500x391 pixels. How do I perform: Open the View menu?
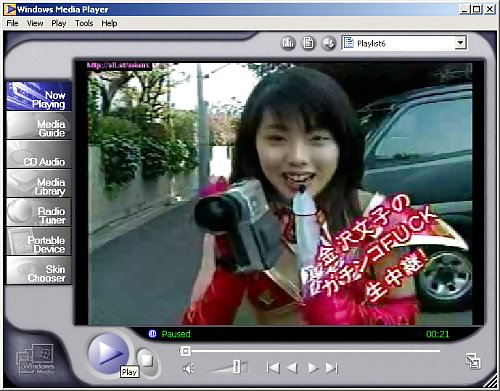tap(35, 23)
